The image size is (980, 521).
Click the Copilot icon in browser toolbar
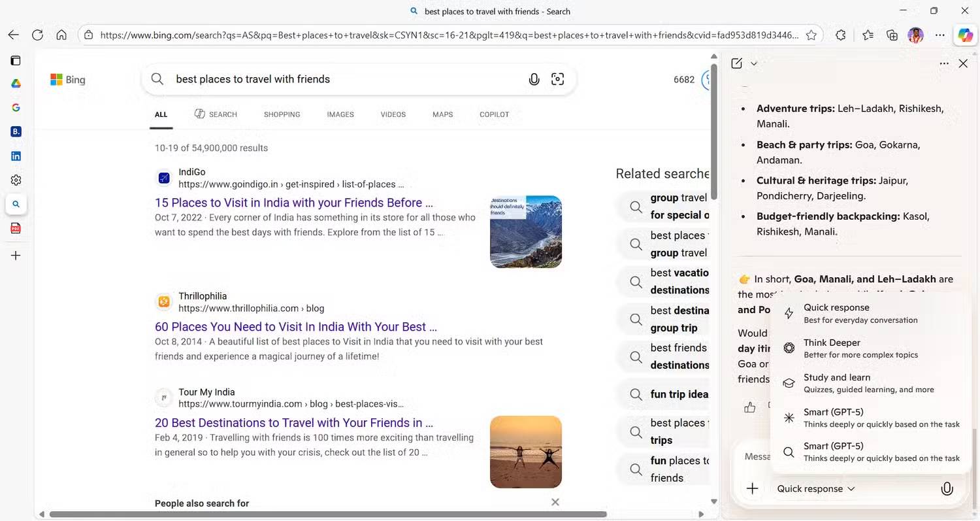coord(964,35)
